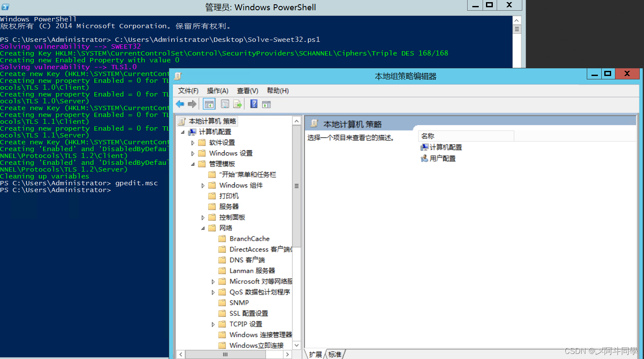Image resolution: width=644 pixels, height=359 pixels.
Task: Click tree pane vertical scrollbar up arrow
Action: (296, 121)
